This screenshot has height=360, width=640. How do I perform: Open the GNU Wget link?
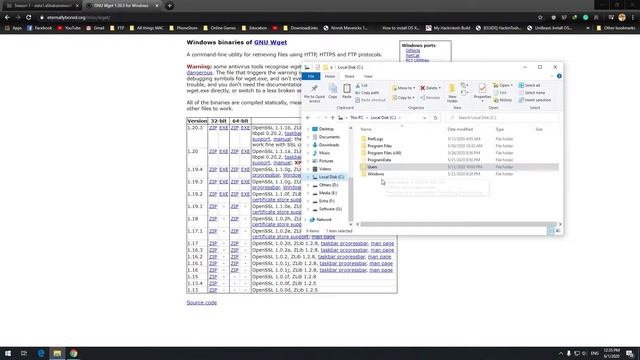pos(270,42)
